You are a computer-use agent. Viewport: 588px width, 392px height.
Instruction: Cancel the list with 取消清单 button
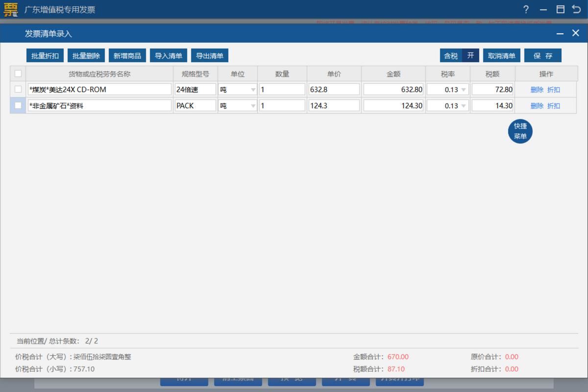point(501,55)
